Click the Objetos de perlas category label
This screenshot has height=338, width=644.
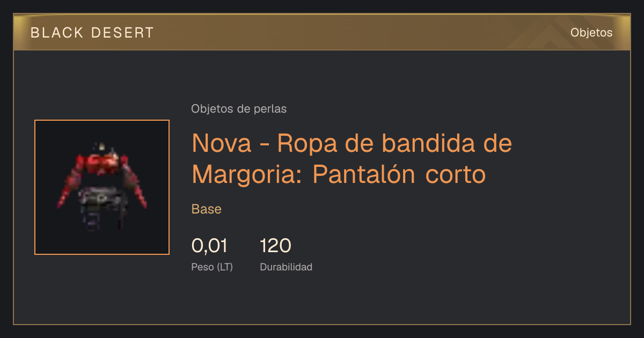(239, 109)
